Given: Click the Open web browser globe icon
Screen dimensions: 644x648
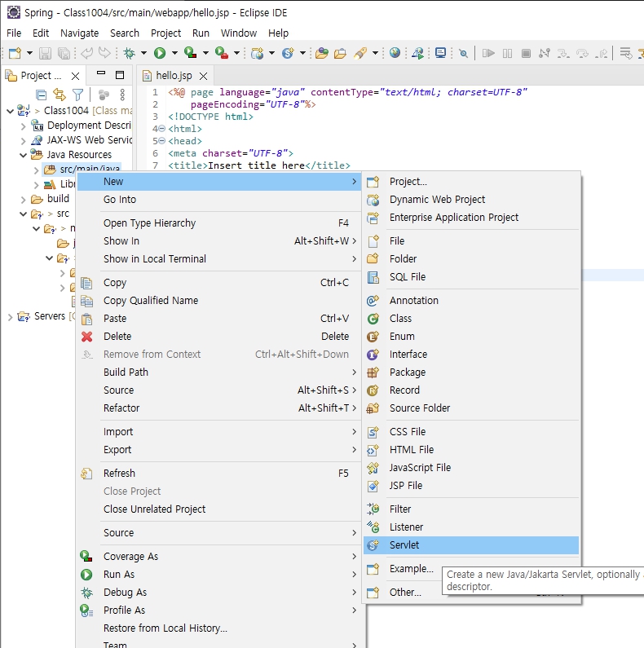Looking at the screenshot, I should click(x=395, y=52).
